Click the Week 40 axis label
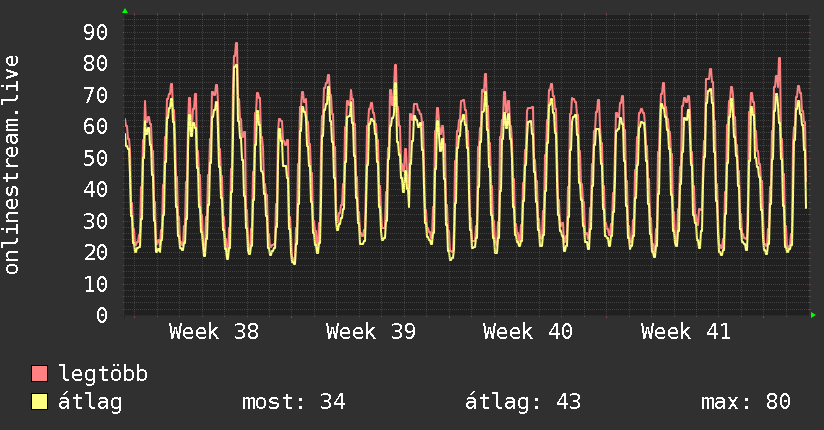 528,332
